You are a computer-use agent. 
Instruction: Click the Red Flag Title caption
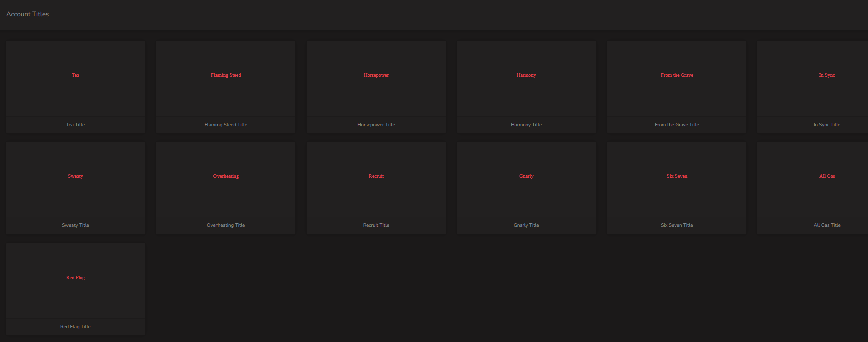[75, 327]
